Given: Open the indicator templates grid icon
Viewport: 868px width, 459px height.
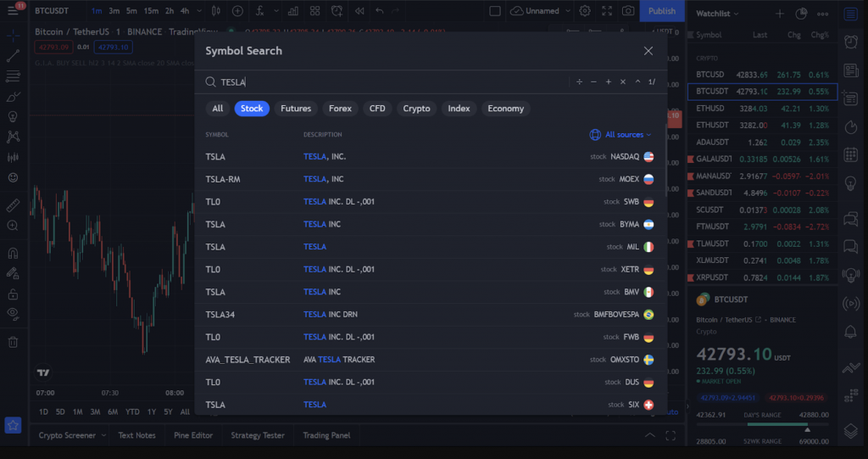Looking at the screenshot, I should click(x=315, y=10).
